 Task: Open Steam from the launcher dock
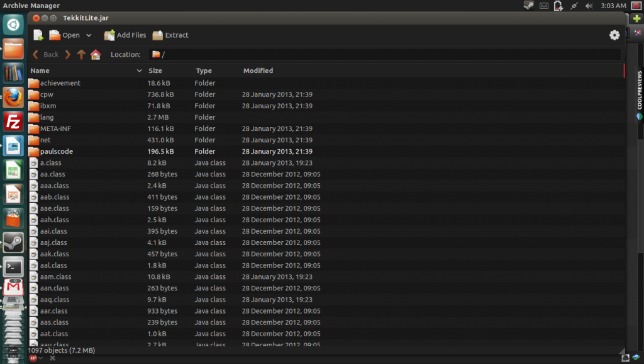(x=13, y=241)
